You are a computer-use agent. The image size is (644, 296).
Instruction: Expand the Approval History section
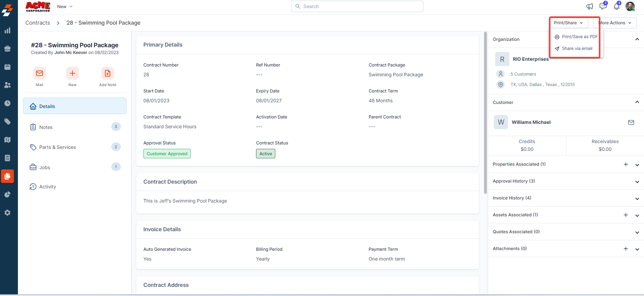point(637,182)
